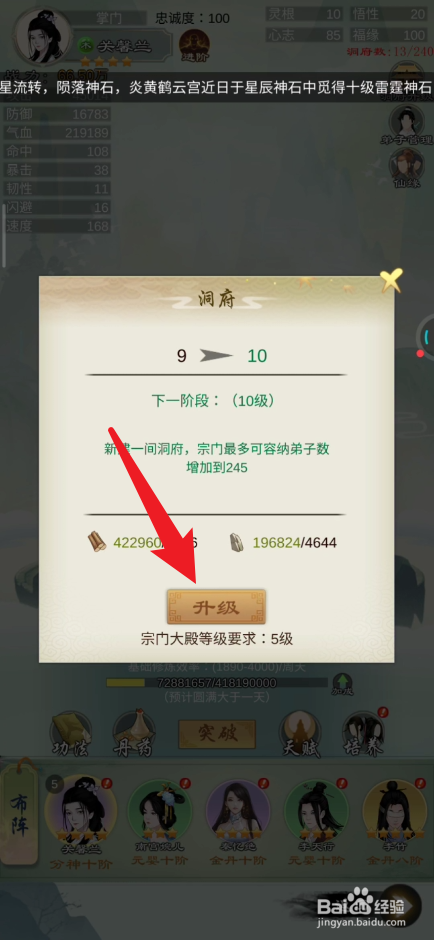Screen dimensions: 434x940
Task: Tap the 关馨兰 character portrait at top
Action: pyautogui.click(x=41, y=36)
